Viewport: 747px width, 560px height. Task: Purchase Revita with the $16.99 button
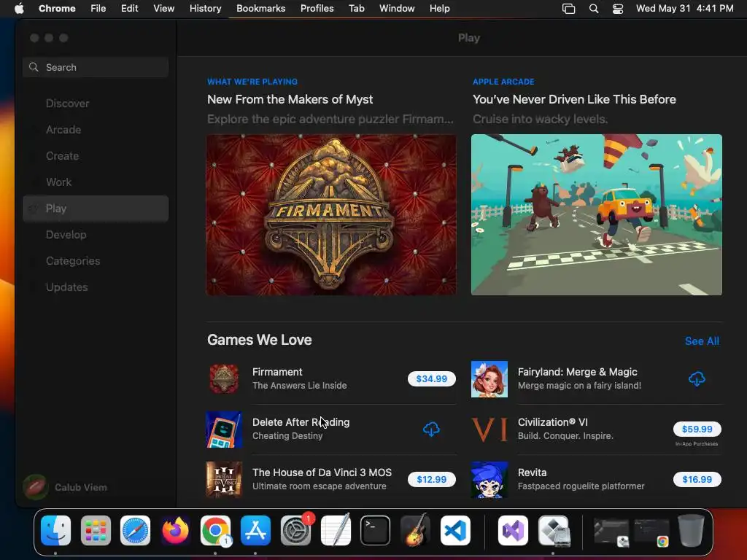(x=697, y=480)
